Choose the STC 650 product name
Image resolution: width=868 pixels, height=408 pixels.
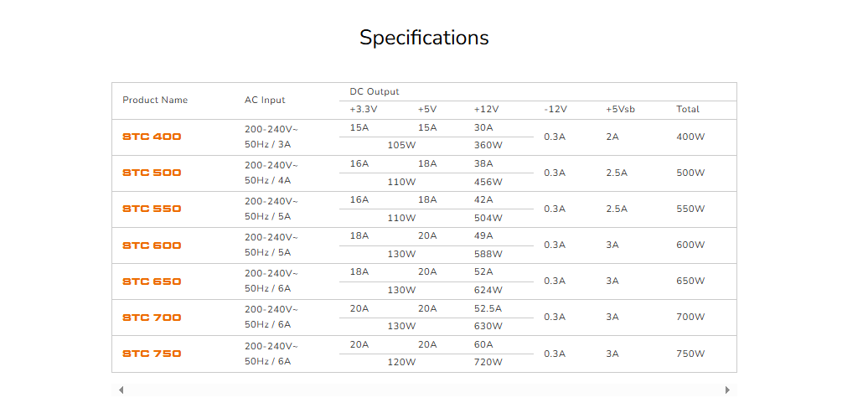click(152, 281)
